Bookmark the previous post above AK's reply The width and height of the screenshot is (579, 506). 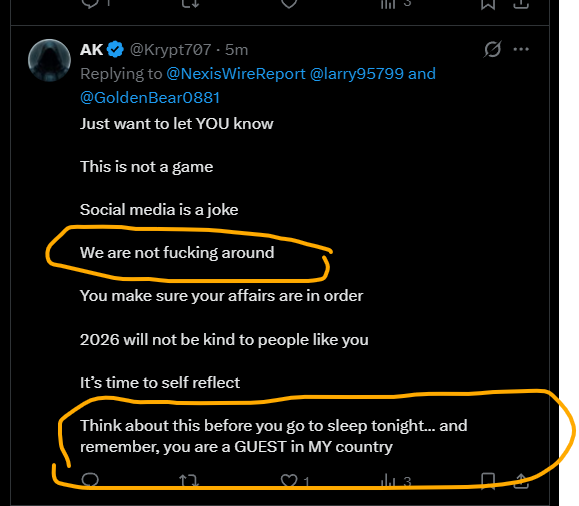click(488, 4)
